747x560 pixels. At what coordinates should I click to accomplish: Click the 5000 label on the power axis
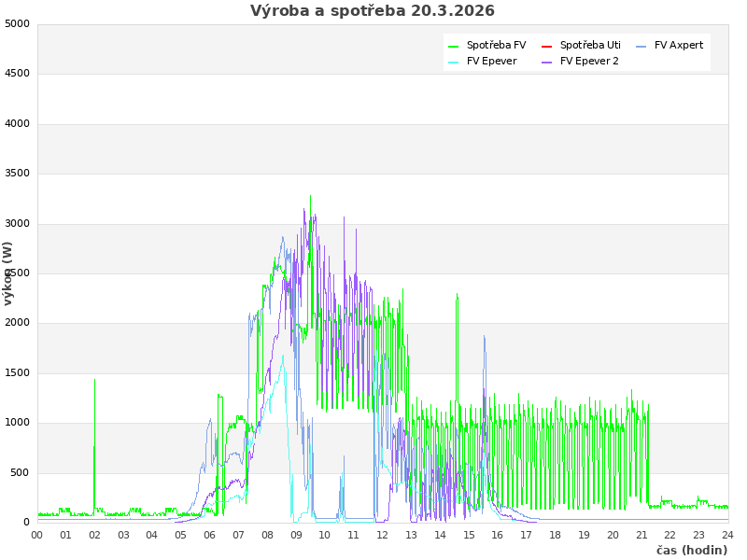(17, 23)
